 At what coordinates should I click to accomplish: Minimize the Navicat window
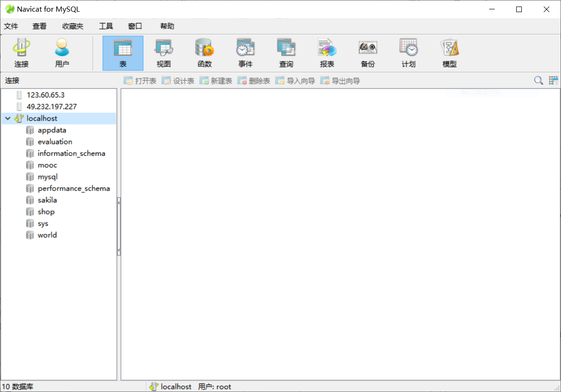coord(491,9)
